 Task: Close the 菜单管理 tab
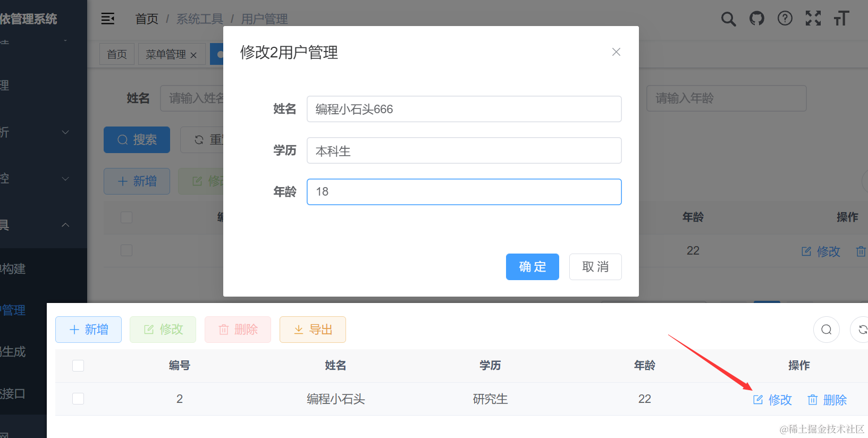tap(193, 55)
